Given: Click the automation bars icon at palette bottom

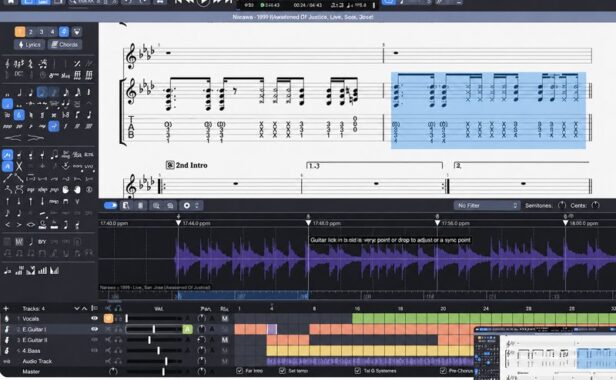Looking at the screenshot, I should 42,270.
